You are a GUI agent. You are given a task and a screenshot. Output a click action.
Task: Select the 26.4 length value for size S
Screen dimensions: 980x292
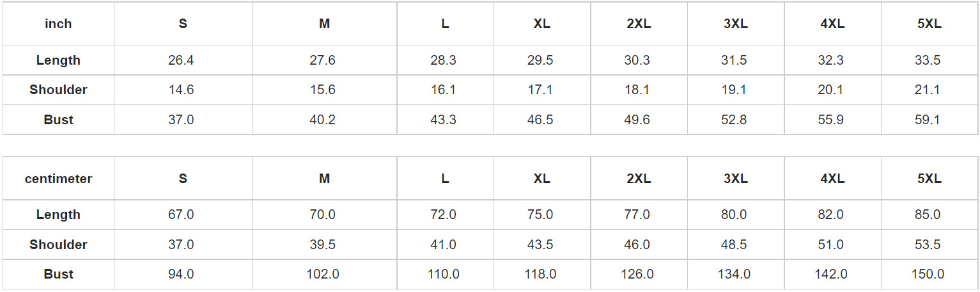click(181, 61)
